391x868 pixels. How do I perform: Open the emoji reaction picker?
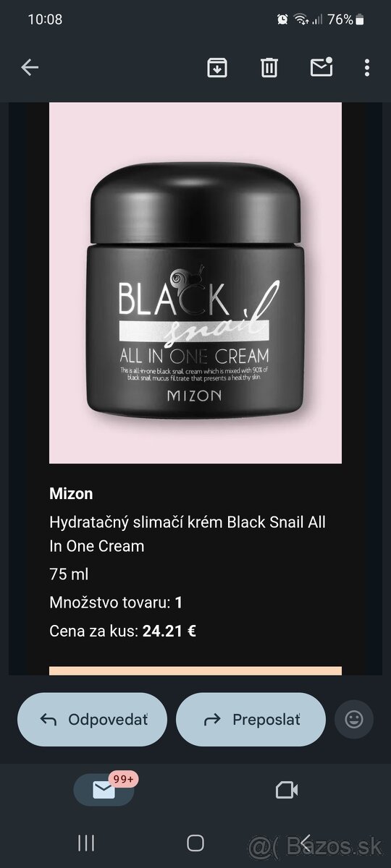pyautogui.click(x=354, y=719)
